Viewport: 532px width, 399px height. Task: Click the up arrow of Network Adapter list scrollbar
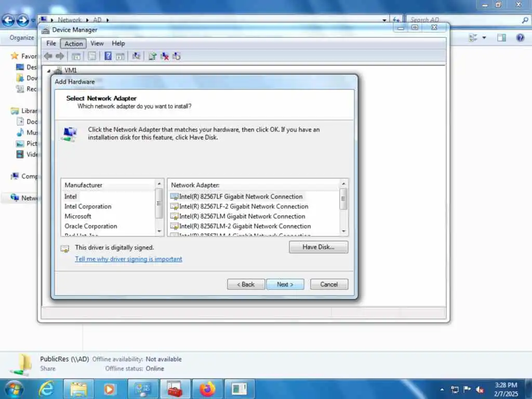[x=343, y=183]
